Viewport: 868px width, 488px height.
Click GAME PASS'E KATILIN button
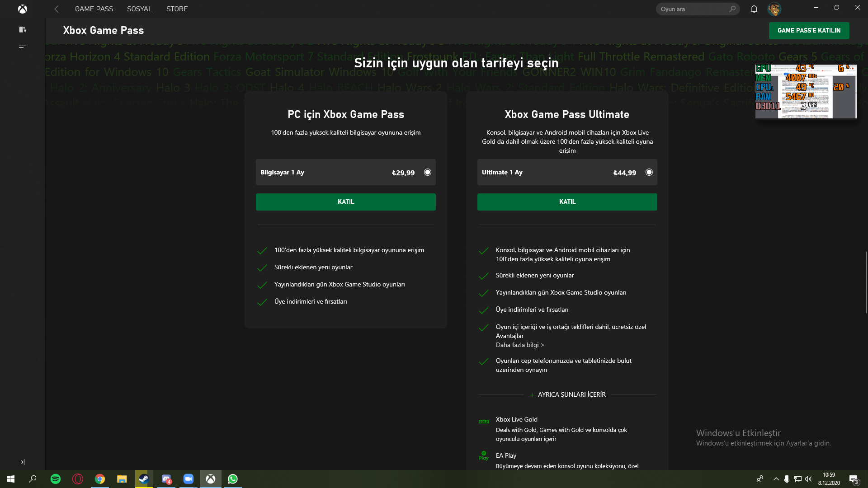pos(809,31)
